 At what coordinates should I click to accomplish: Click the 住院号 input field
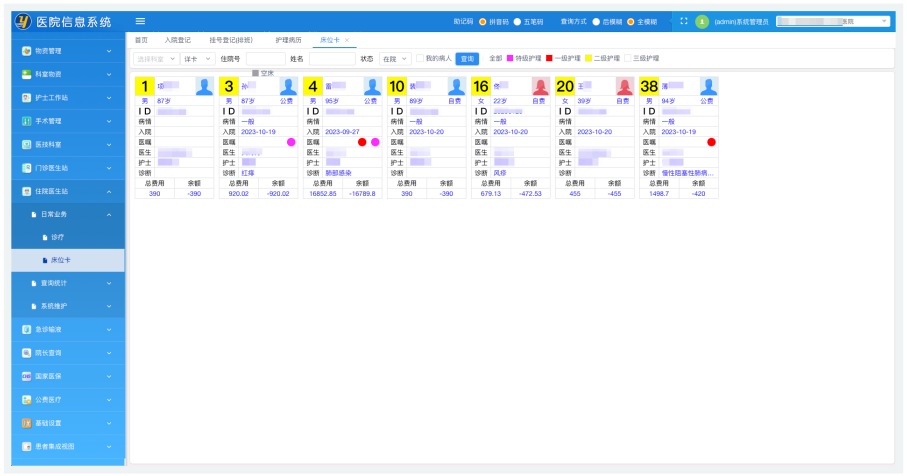(x=266, y=59)
